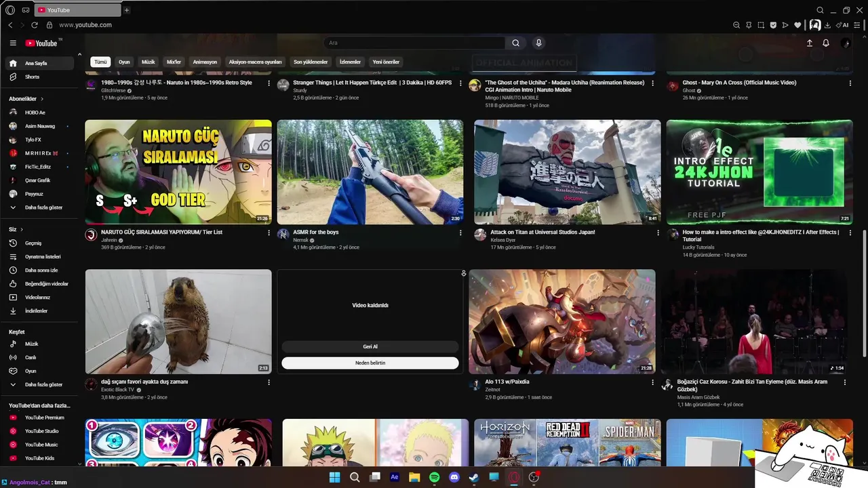The height and width of the screenshot is (488, 868).
Task: Open Tylo FX subscription channel
Action: click(41, 140)
